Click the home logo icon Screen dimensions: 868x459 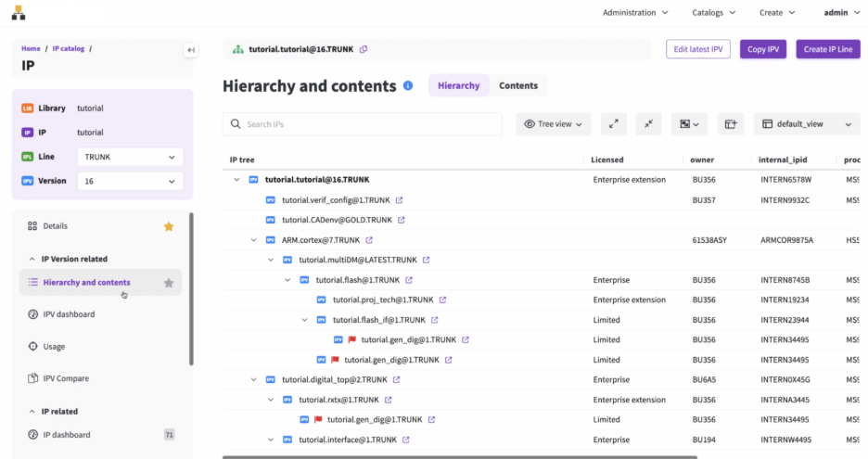tap(19, 13)
